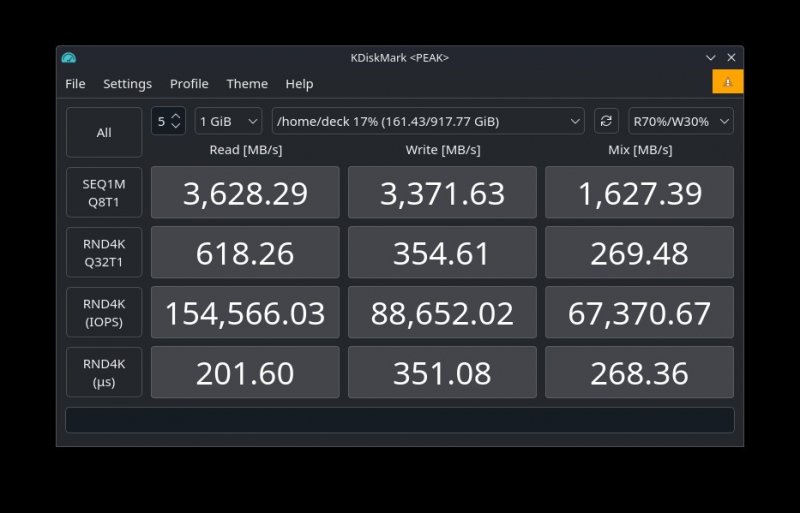Open the Profile menu
Screen dimensions: 800x513
[x=189, y=84]
